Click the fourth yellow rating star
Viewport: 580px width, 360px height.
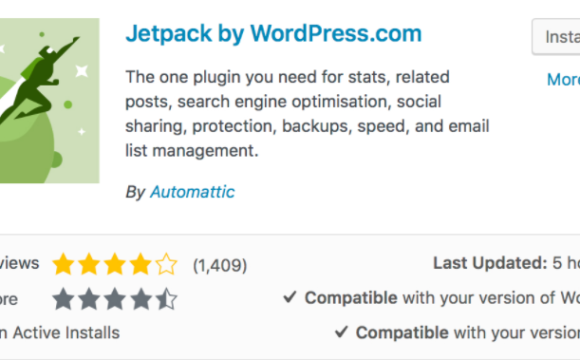141,264
